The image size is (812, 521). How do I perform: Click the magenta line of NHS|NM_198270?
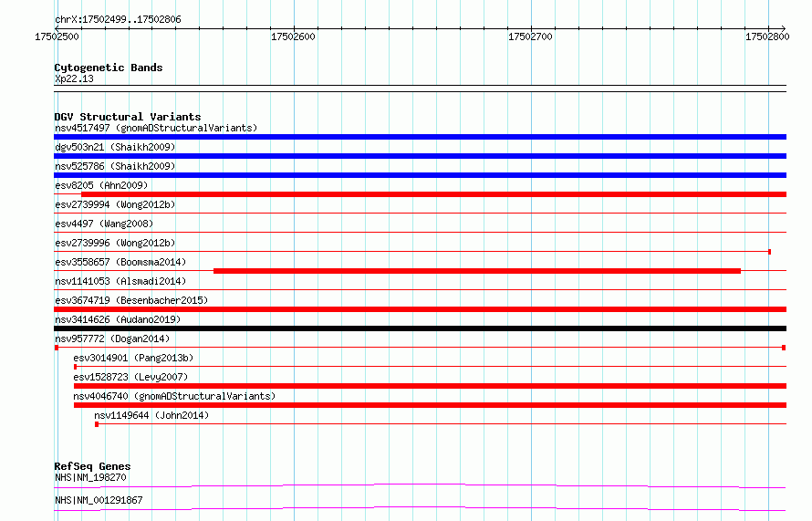(420, 485)
